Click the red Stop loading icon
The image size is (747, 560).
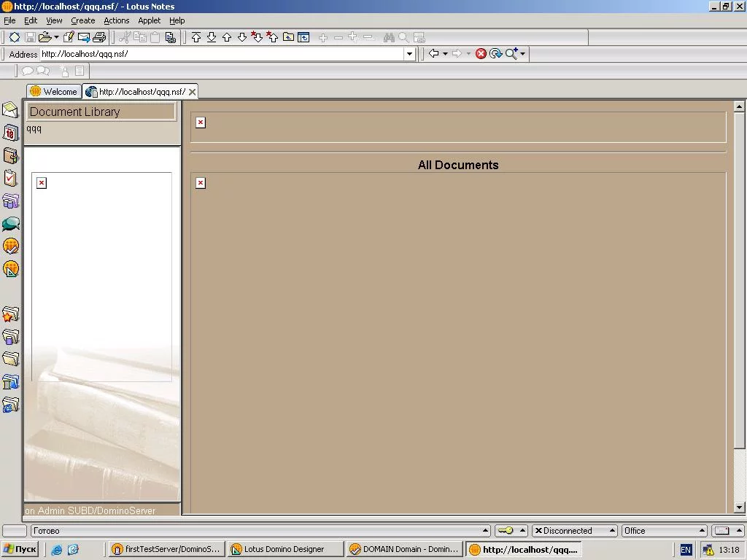[x=481, y=54]
